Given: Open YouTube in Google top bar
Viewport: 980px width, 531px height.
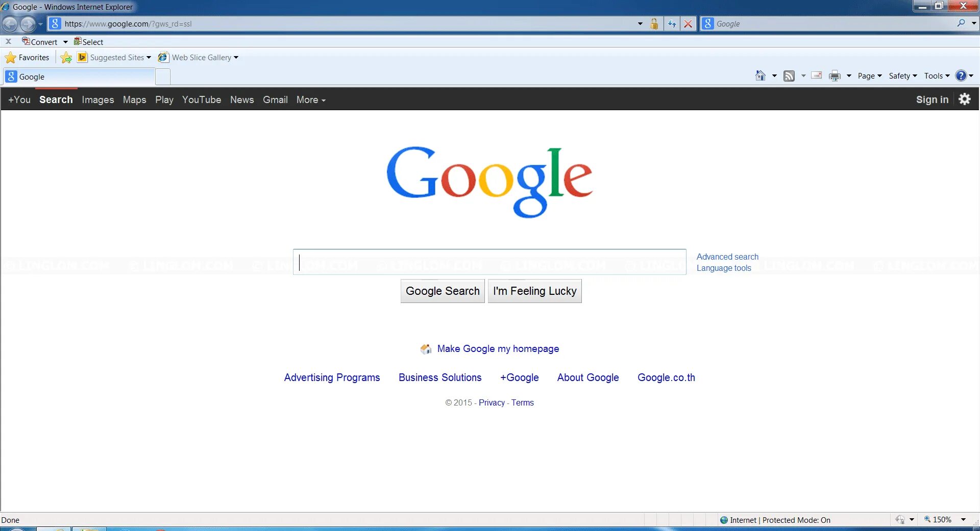Looking at the screenshot, I should tap(202, 99).
